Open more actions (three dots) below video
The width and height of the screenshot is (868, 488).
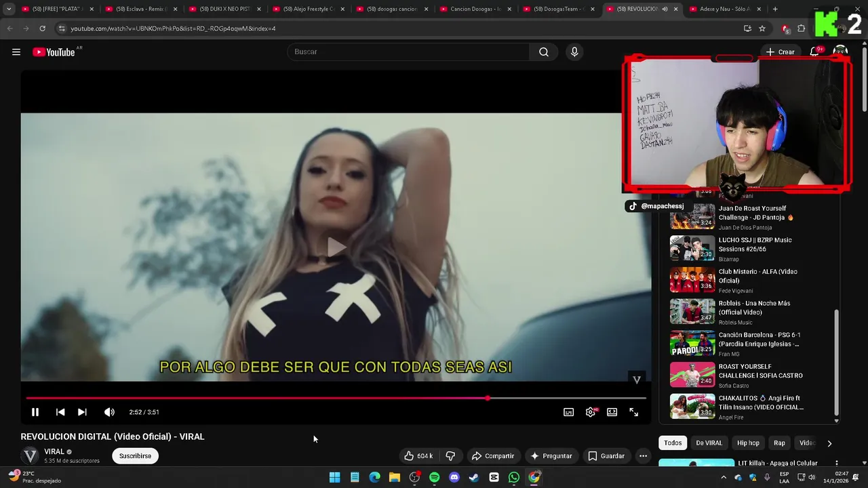[643, 456]
